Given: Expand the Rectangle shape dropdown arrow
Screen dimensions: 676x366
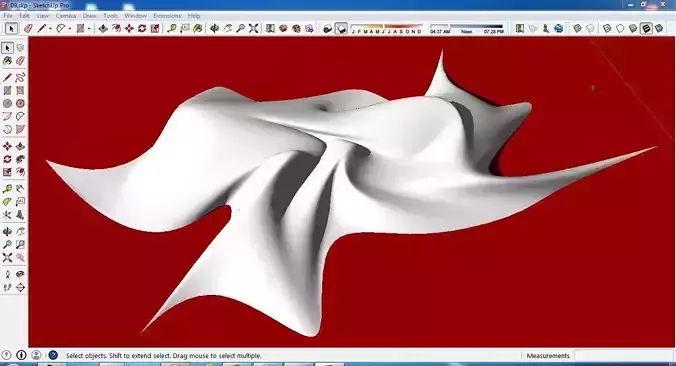Looking at the screenshot, I should [89, 29].
